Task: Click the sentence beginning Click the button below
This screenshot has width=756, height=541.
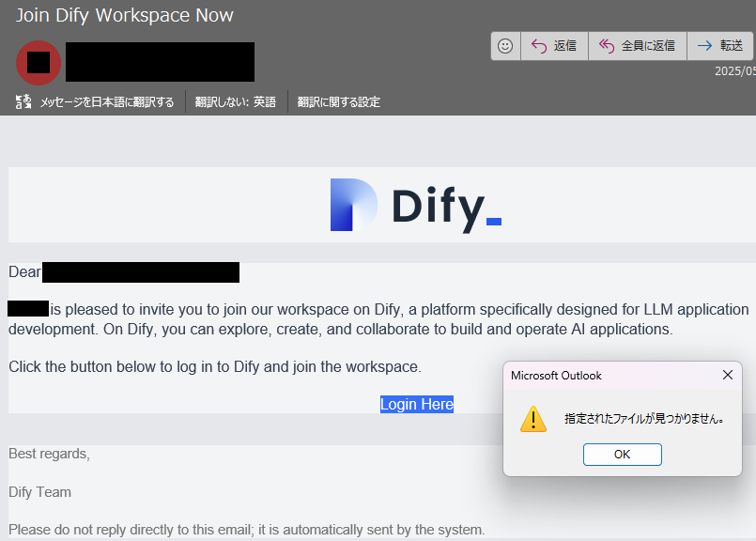Action: pos(215,366)
